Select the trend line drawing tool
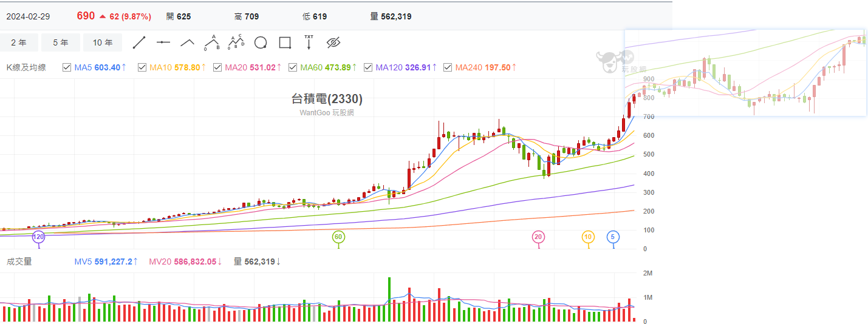 [x=139, y=42]
